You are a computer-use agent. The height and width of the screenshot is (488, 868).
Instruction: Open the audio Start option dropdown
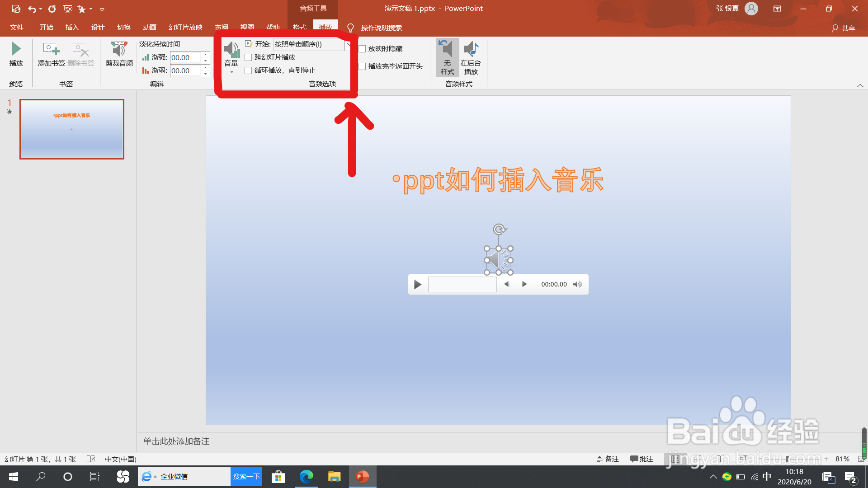(348, 44)
